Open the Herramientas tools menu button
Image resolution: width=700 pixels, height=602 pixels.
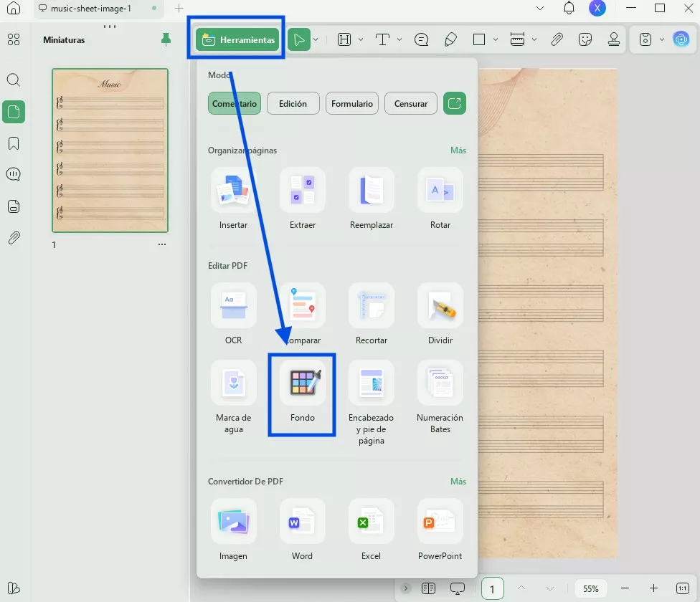point(237,39)
